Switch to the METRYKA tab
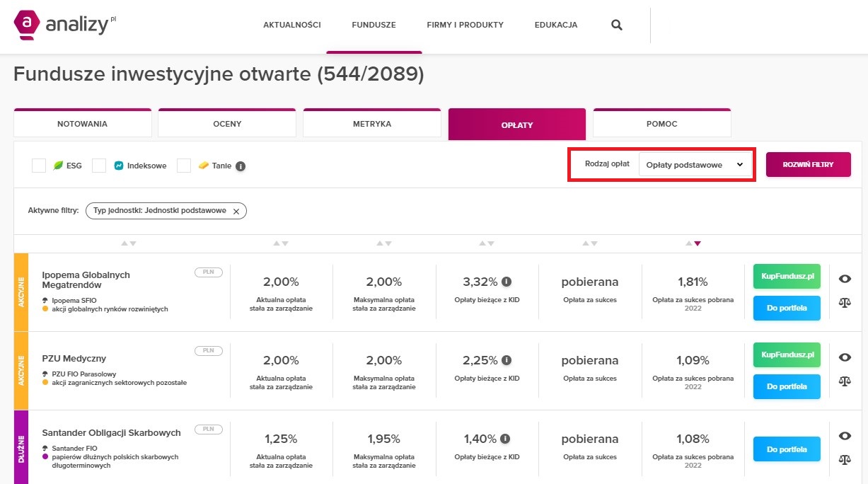The width and height of the screenshot is (868, 484). [x=372, y=124]
